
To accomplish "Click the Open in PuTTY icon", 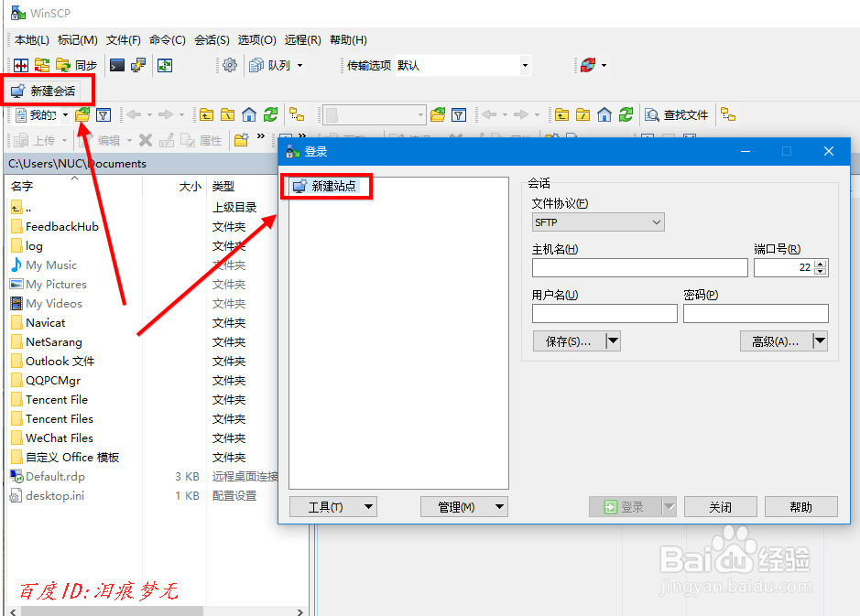I will tap(138, 66).
